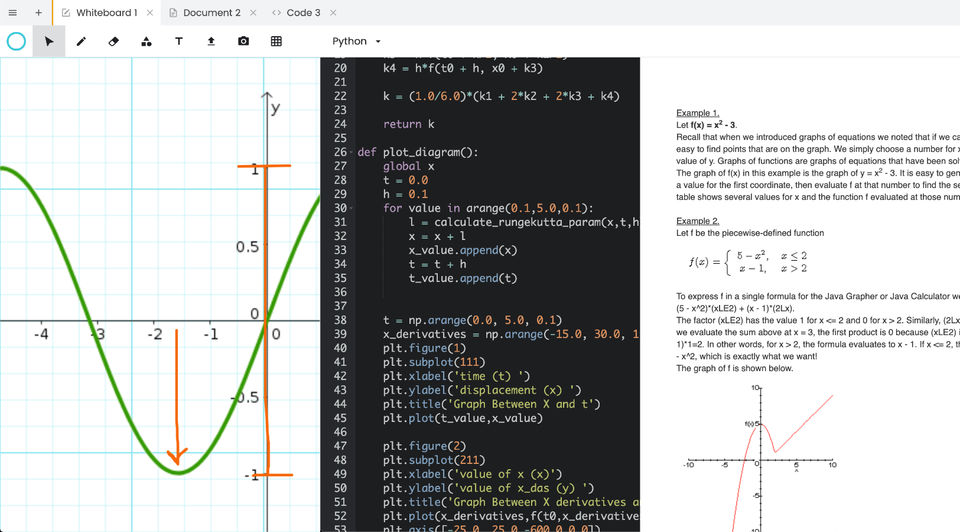Open the hamburger menu

point(13,13)
